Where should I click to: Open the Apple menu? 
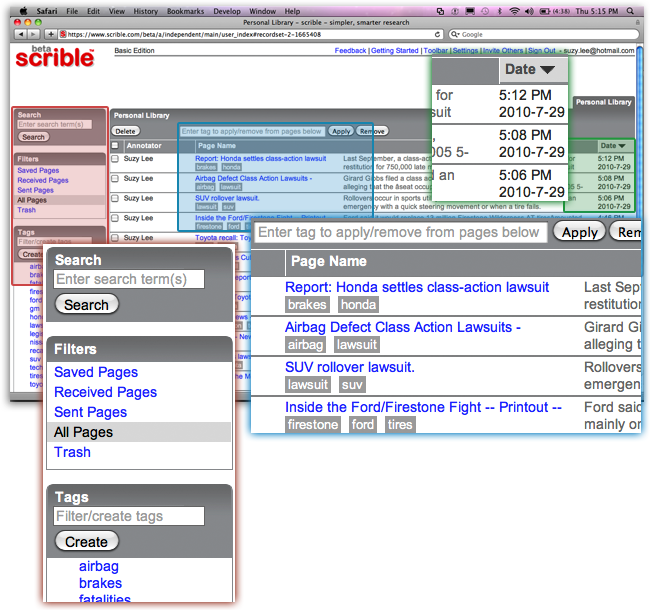click(24, 11)
